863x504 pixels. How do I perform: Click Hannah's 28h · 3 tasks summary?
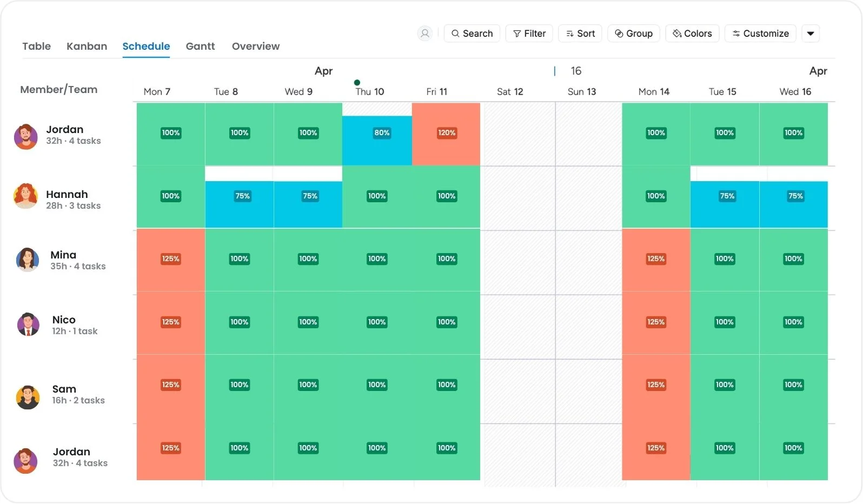point(74,206)
